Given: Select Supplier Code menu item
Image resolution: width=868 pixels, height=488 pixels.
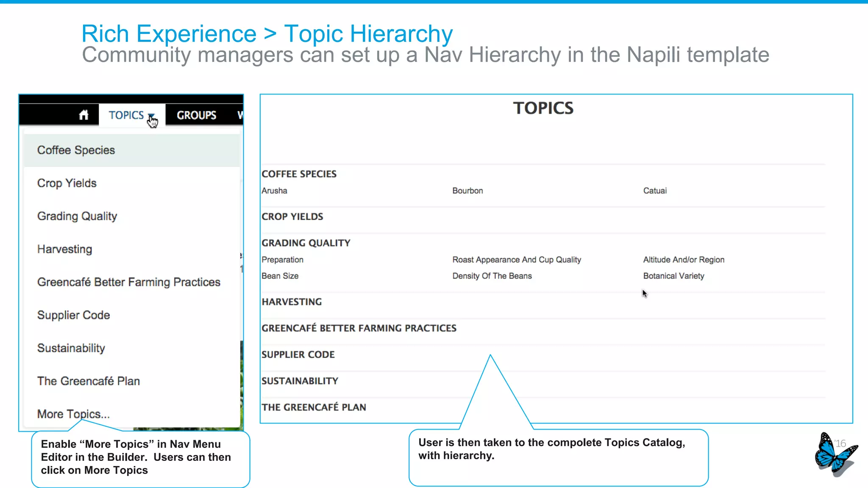Looking at the screenshot, I should tap(73, 315).
